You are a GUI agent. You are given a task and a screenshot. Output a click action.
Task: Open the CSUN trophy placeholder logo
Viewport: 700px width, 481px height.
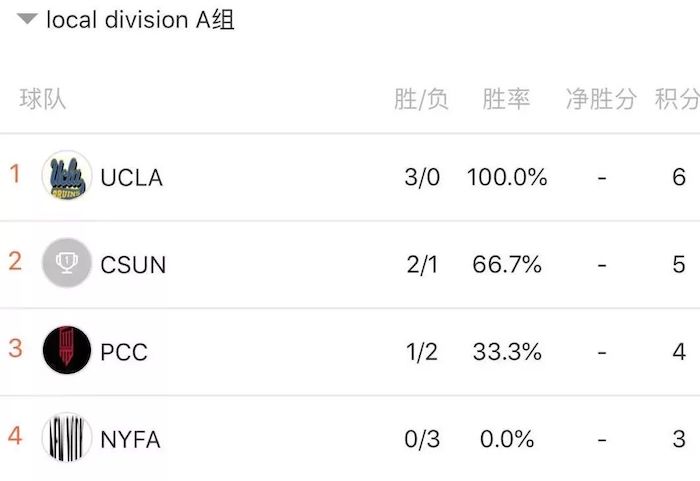[x=67, y=263]
